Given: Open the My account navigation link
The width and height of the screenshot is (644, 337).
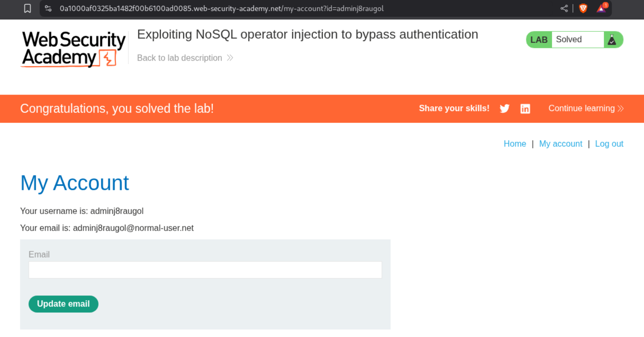Looking at the screenshot, I should (x=561, y=144).
